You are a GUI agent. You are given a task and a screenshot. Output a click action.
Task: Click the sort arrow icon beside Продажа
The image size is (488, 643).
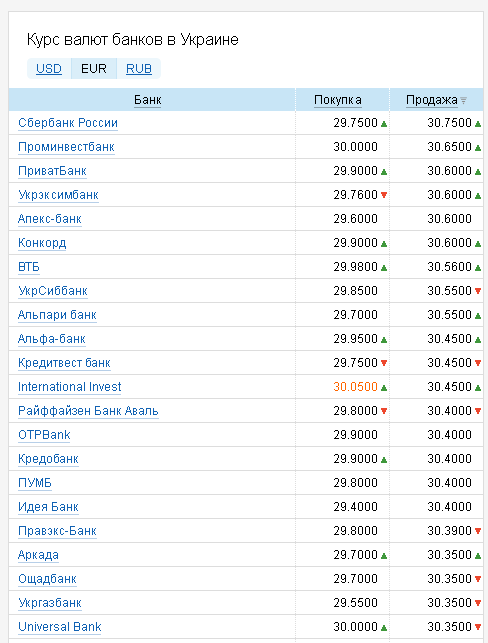pos(463,100)
